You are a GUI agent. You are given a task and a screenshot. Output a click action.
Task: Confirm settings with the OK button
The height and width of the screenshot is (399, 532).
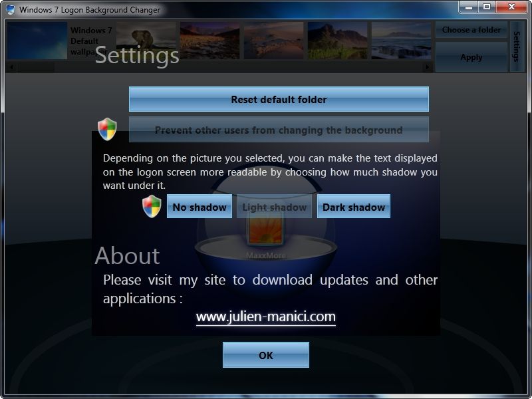coord(265,355)
